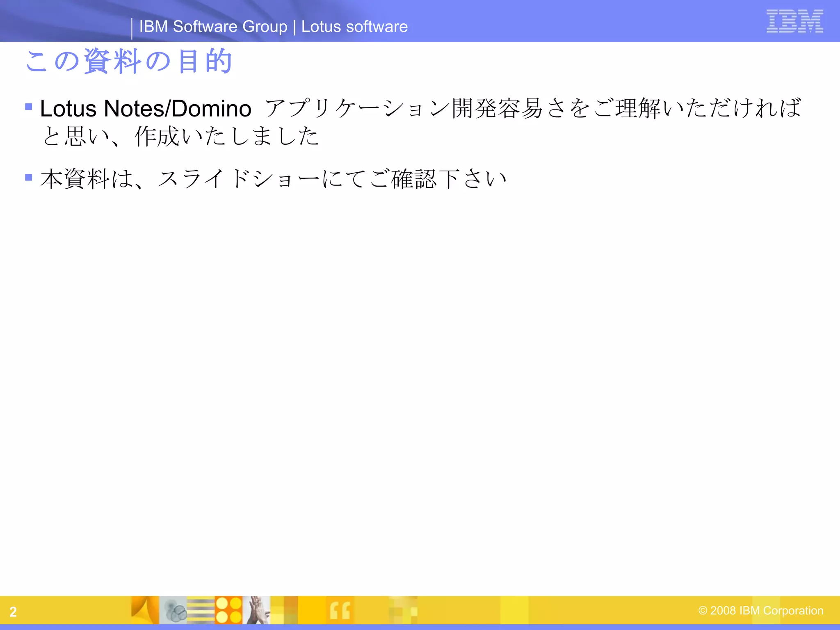
Task: Click the slide number 2
Action: [x=13, y=612]
